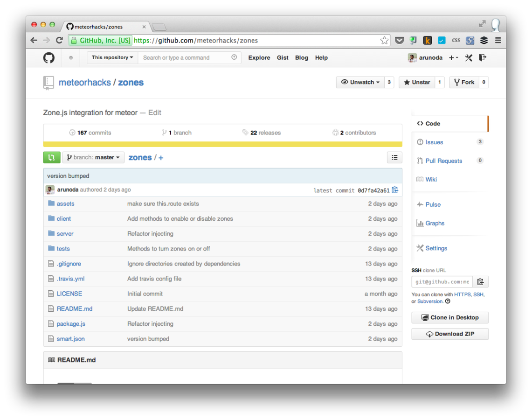This screenshot has height=420, width=532.
Task: Click the browser reload button
Action: tap(59, 41)
